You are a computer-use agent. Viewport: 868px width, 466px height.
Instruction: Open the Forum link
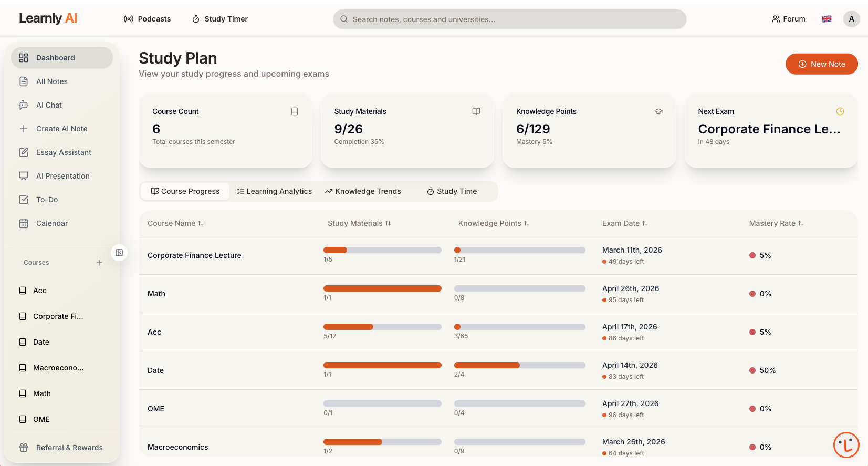point(788,19)
